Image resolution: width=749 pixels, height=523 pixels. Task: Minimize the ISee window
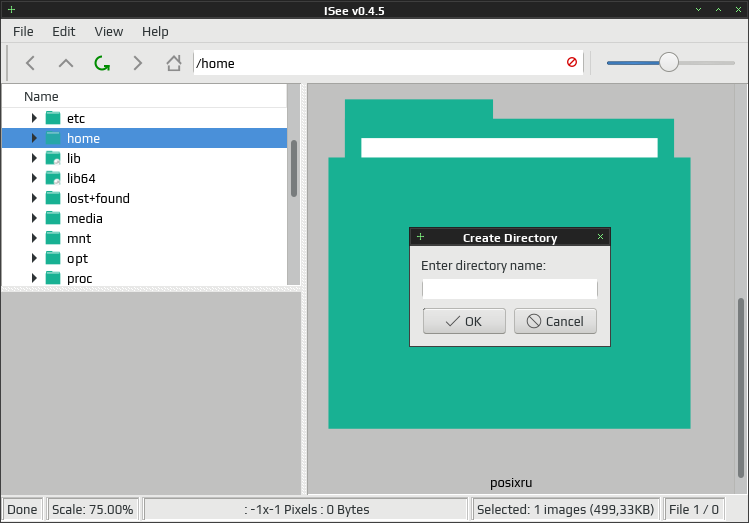[698, 10]
